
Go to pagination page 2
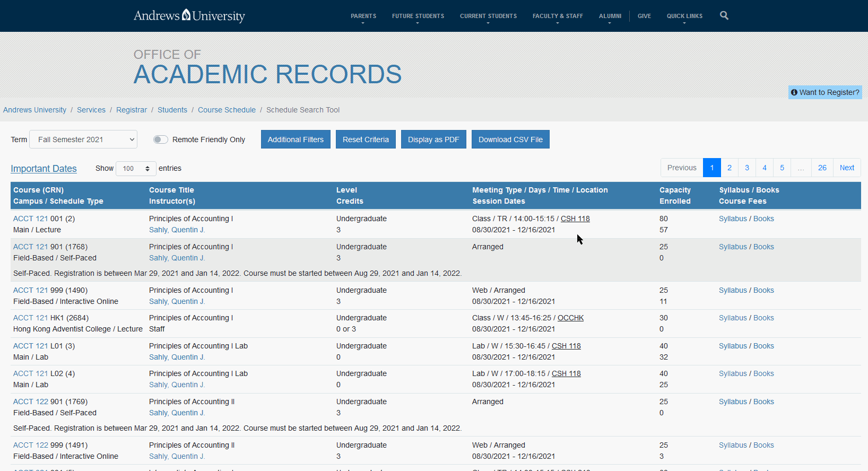click(730, 168)
